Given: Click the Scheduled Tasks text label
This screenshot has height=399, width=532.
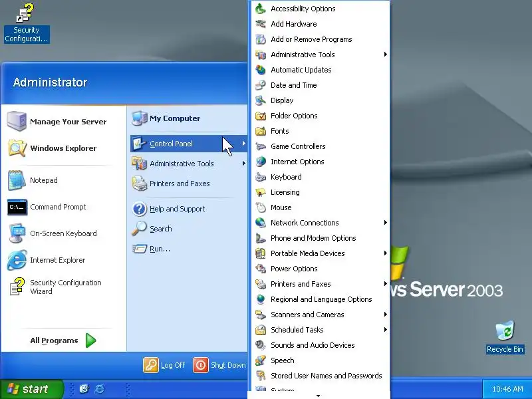Looking at the screenshot, I should [297, 330].
